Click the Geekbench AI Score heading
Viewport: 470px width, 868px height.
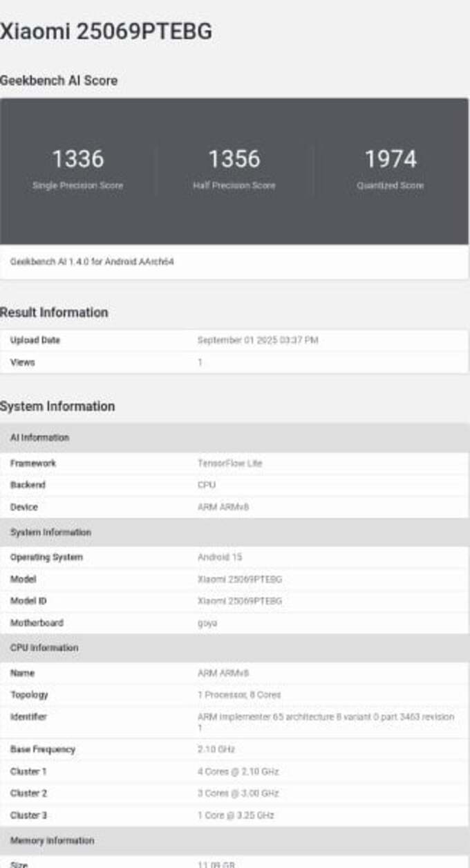59,80
